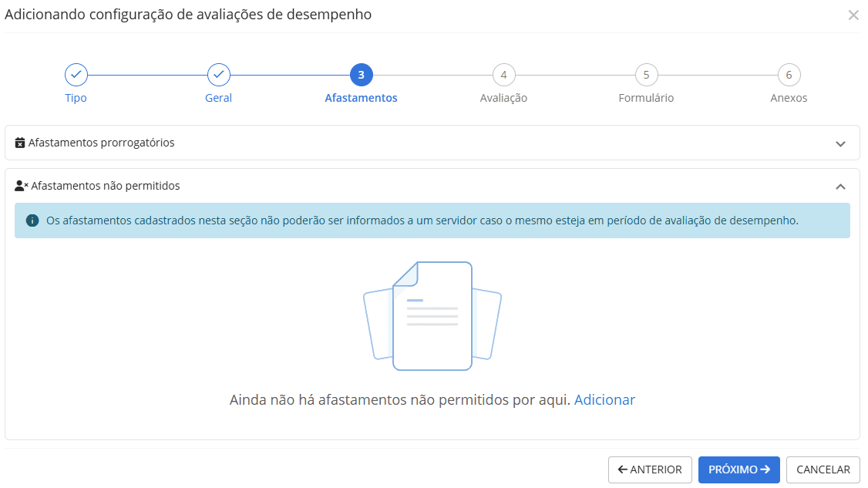
Task: Click the Geral step checkmark icon
Action: pyautogui.click(x=218, y=75)
